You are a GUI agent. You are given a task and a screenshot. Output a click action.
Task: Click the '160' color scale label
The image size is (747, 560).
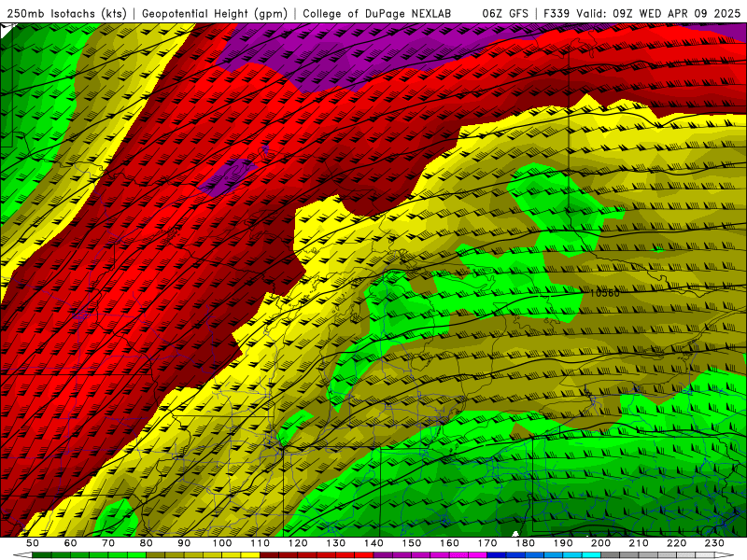point(449,543)
